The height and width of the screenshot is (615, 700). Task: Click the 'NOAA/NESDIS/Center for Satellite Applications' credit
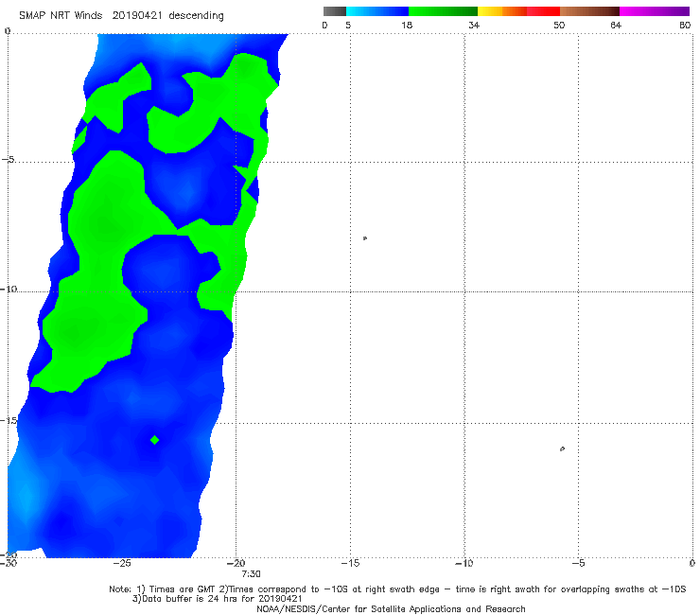point(391,609)
